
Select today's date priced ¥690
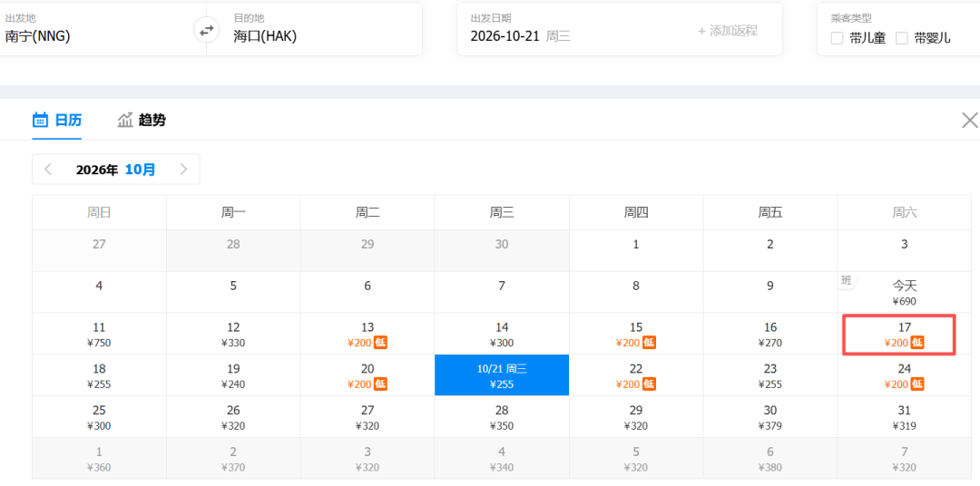click(904, 292)
